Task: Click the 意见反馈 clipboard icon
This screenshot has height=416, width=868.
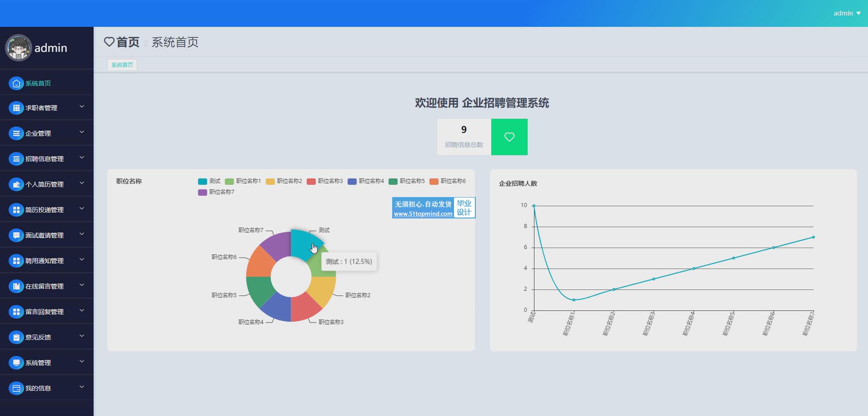Action: tap(16, 337)
